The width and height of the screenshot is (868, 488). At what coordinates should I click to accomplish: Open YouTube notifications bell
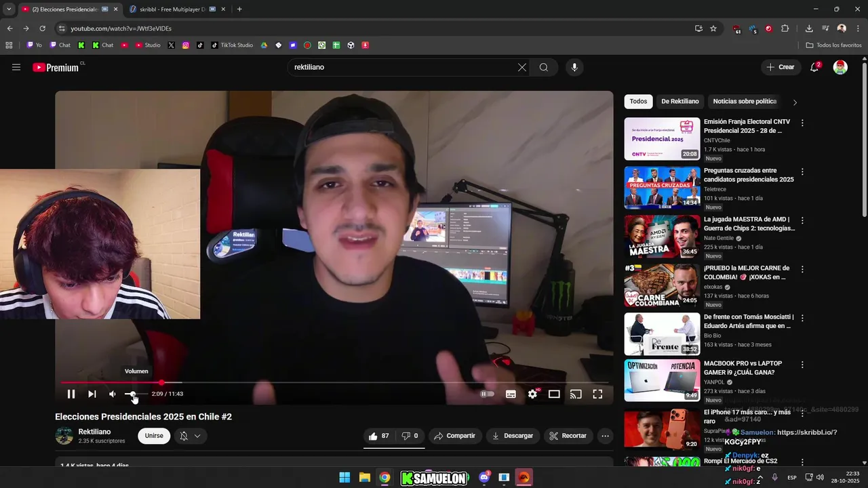(x=814, y=67)
